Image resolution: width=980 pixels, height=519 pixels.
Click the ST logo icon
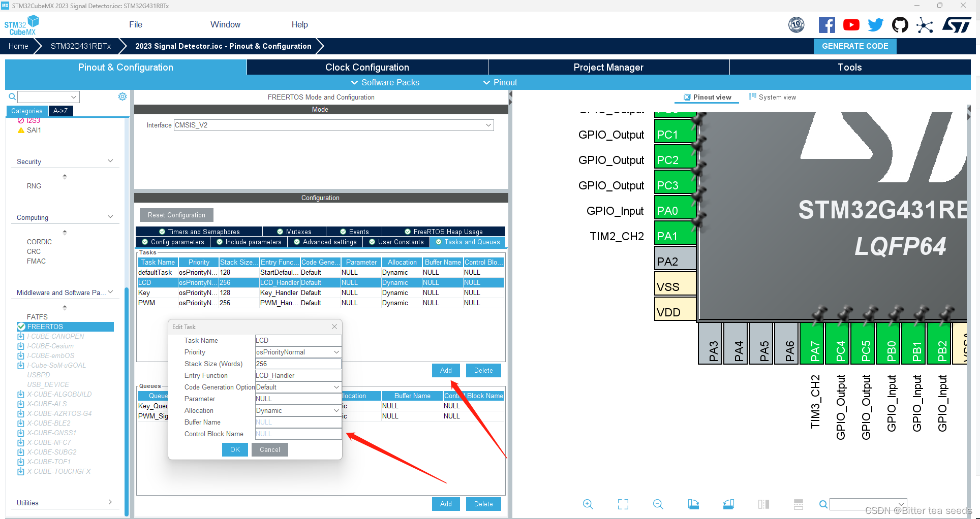tap(957, 25)
